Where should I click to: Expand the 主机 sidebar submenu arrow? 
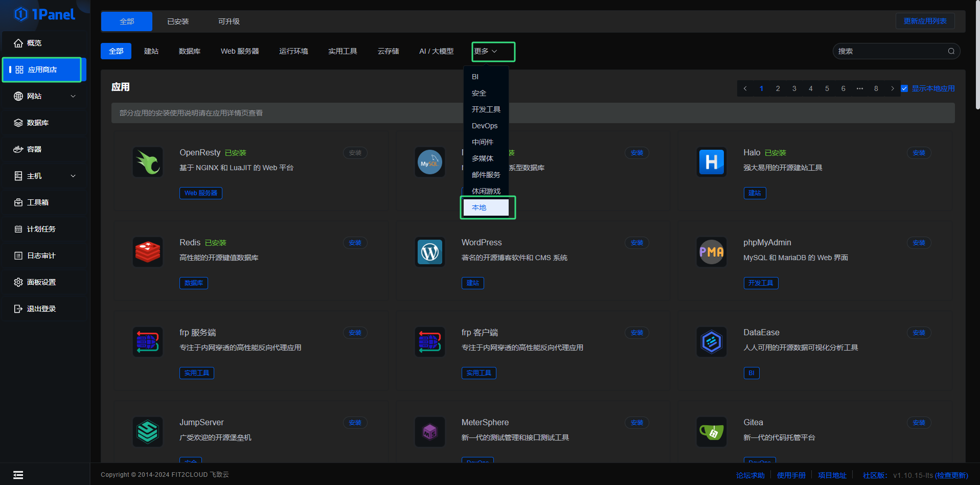(73, 176)
